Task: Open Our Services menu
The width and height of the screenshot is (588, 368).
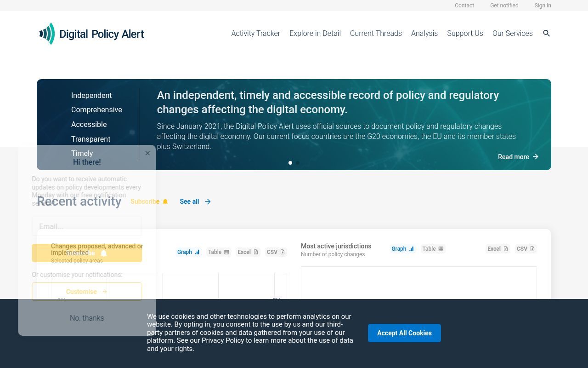Action: 513,33
